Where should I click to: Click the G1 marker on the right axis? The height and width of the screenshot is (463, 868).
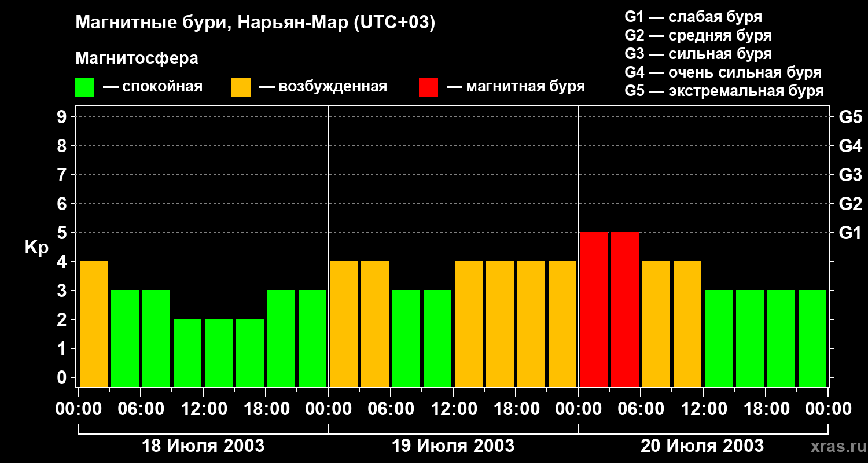click(x=850, y=233)
